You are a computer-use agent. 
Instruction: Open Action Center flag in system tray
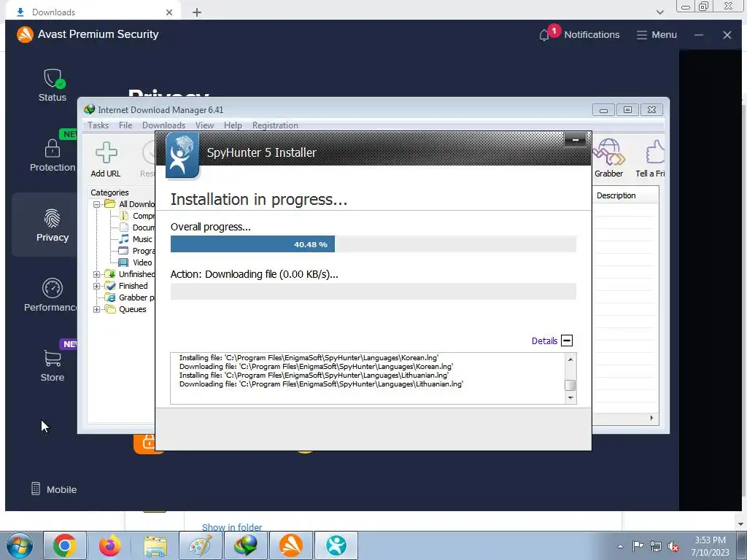coord(638,546)
